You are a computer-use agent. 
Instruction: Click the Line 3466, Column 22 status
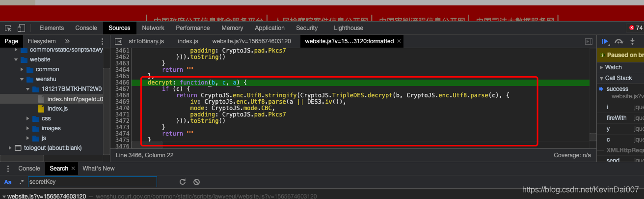[x=145, y=155]
